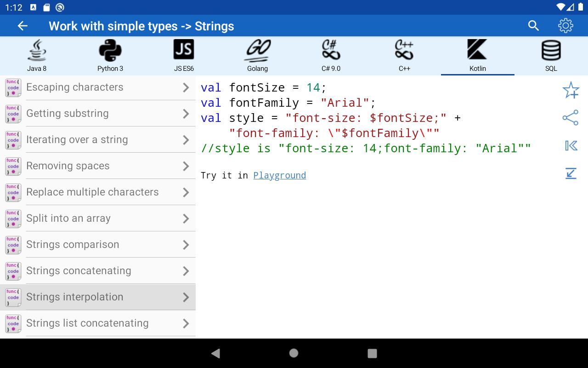Expand chevron on Iterating over a string row
Screen dimensions: 588x368
click(186, 140)
